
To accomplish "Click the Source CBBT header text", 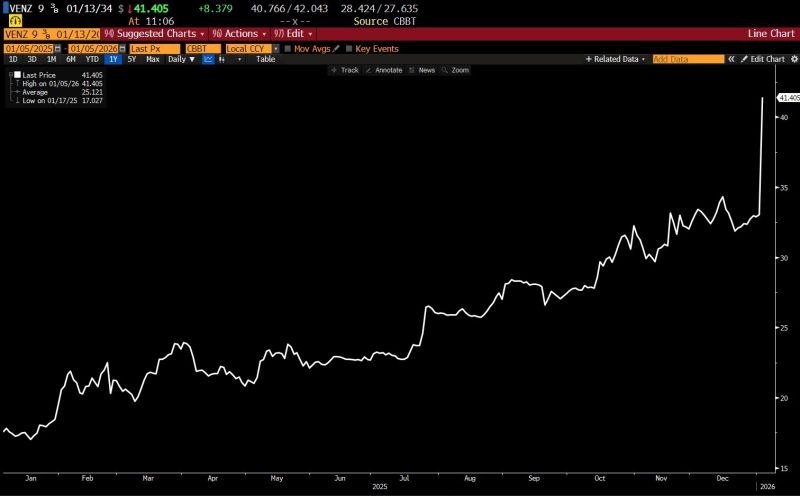I will click(385, 21).
